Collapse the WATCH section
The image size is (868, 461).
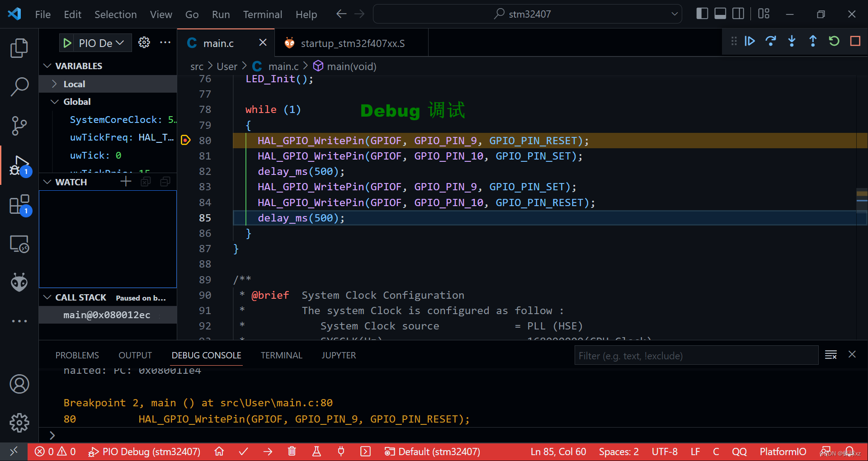tap(47, 182)
